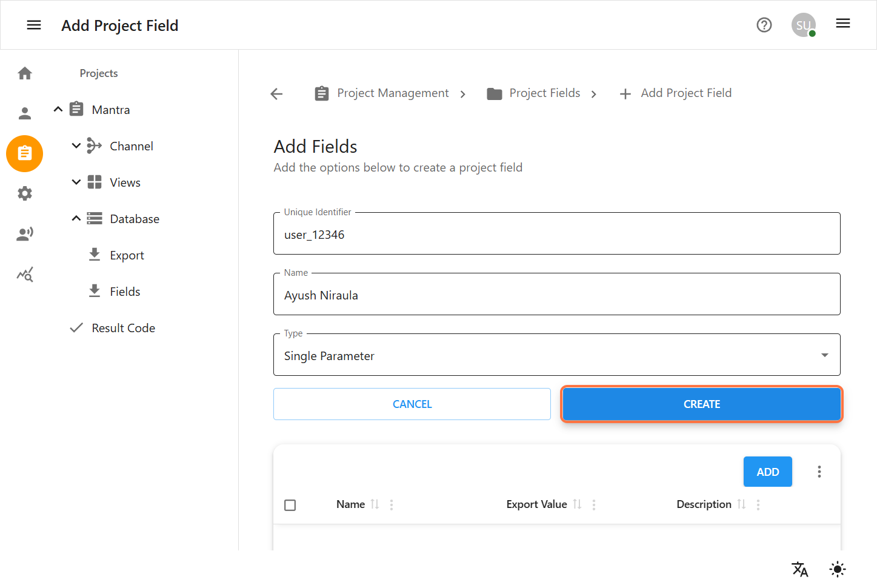Sort the table by Name column
Screen dimensions: 877x588
tap(375, 504)
